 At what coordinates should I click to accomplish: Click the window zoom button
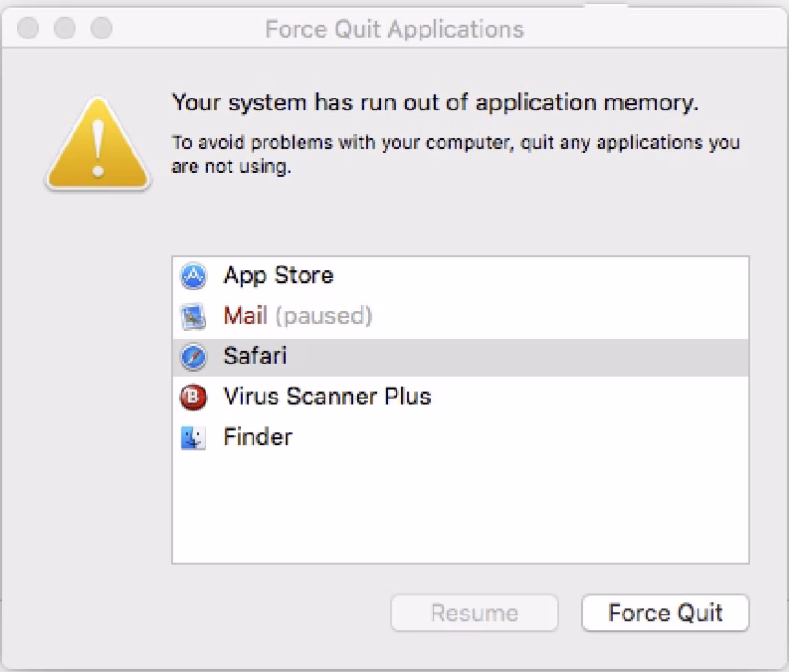(x=101, y=28)
